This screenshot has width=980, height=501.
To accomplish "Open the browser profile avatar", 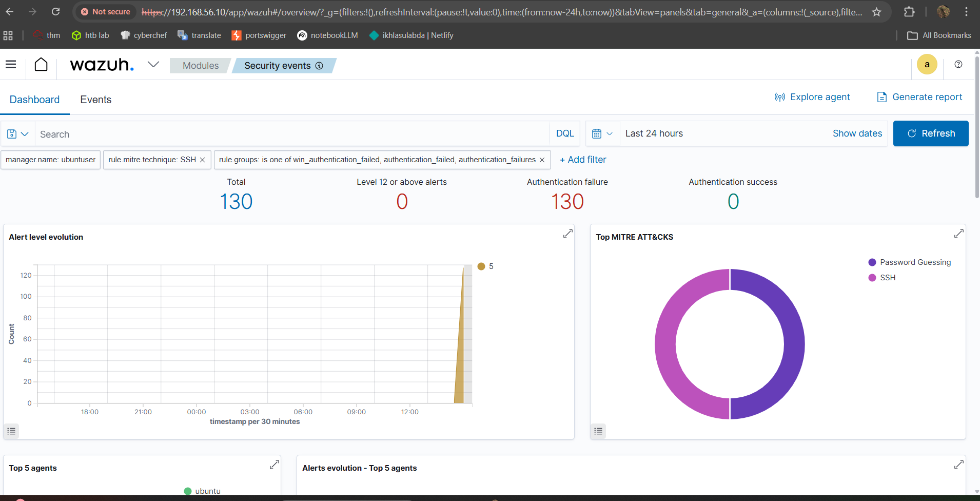I will click(943, 12).
